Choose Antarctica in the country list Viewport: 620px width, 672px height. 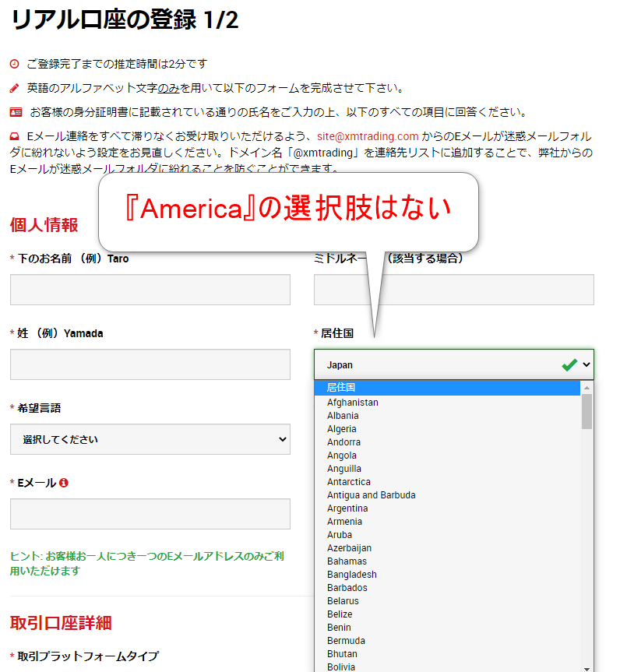click(447, 482)
